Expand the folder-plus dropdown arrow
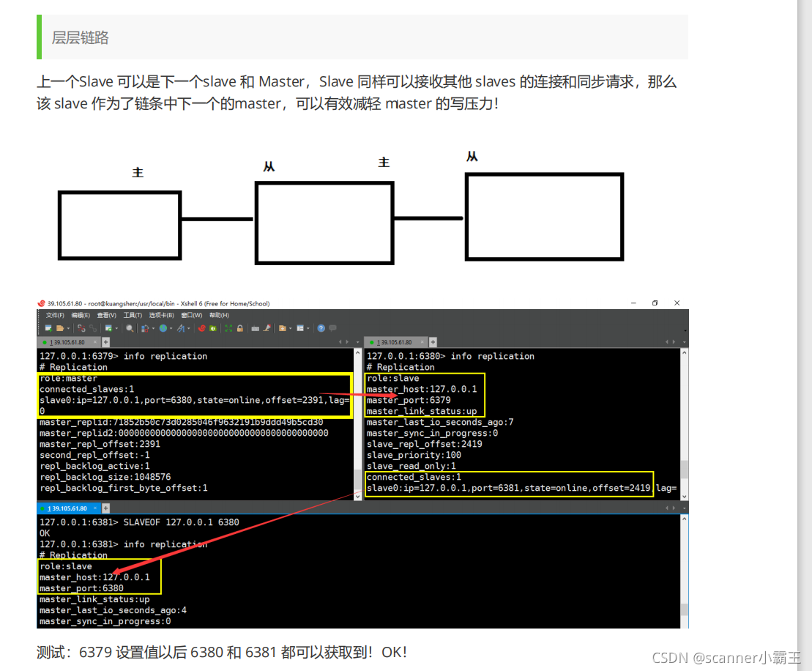Viewport: 812px width, 671px height. 291,328
